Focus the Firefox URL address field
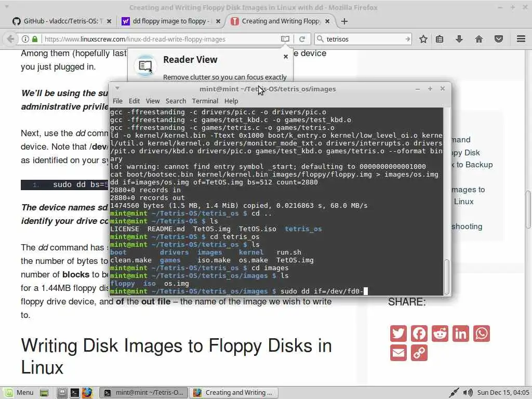 pyautogui.click(x=161, y=39)
